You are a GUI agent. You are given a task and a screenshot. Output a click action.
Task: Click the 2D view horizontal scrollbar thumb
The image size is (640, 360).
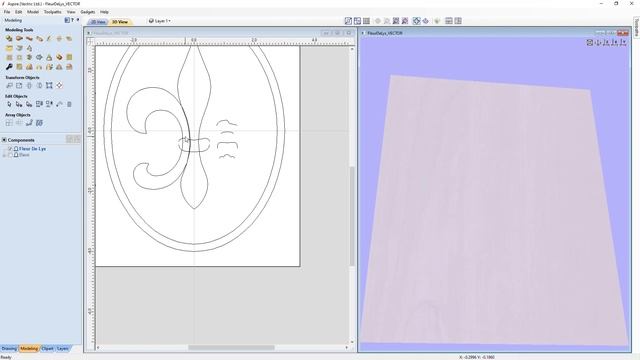pos(231,348)
